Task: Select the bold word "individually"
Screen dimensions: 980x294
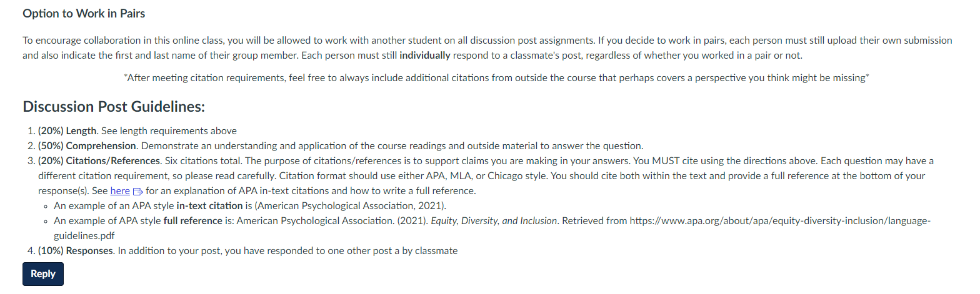Action: pos(425,55)
